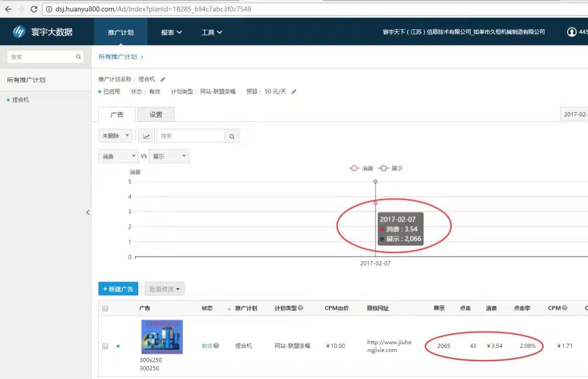Open the 报表 menu in top navigation
Image resolution: width=588 pixels, height=379 pixels.
pyautogui.click(x=171, y=32)
